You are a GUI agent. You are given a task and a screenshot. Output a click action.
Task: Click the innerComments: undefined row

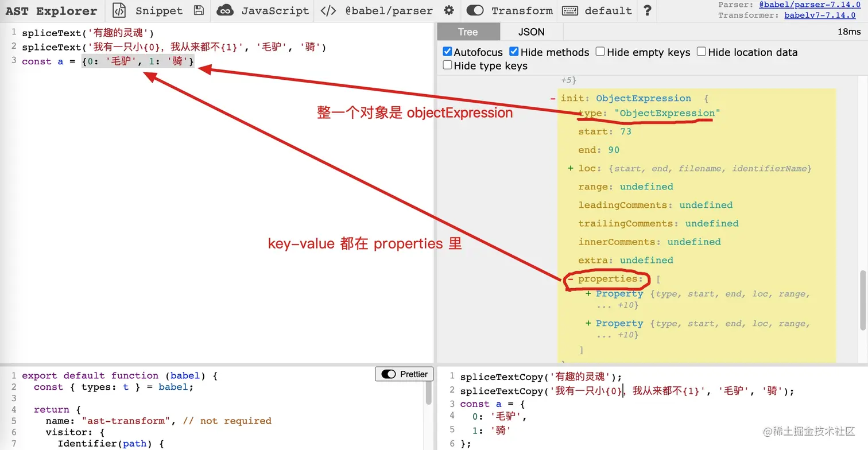pyautogui.click(x=649, y=242)
